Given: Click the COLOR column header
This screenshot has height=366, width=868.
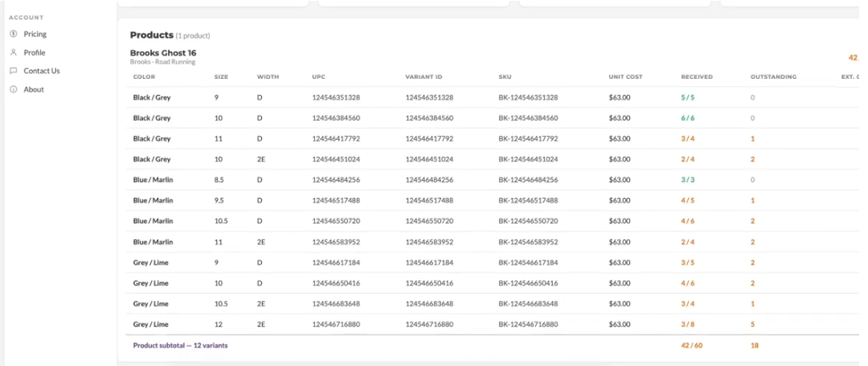Looking at the screenshot, I should (144, 77).
